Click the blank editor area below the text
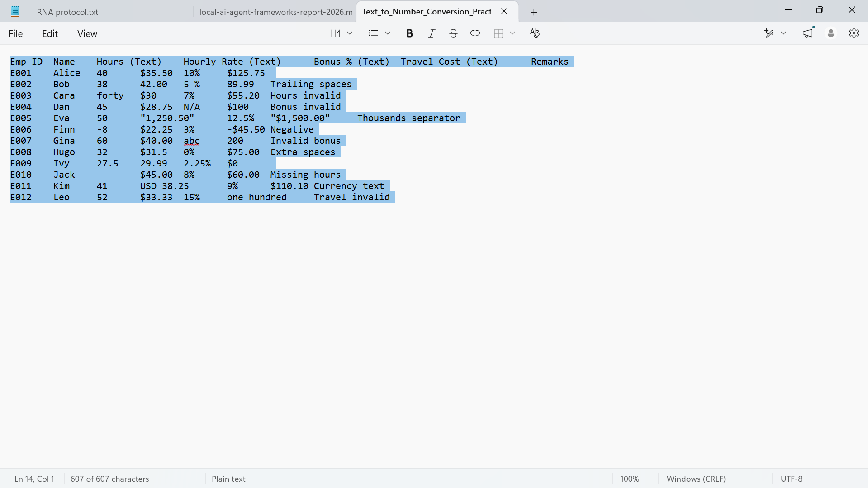Screen dimensions: 868x488 [x=434, y=335]
